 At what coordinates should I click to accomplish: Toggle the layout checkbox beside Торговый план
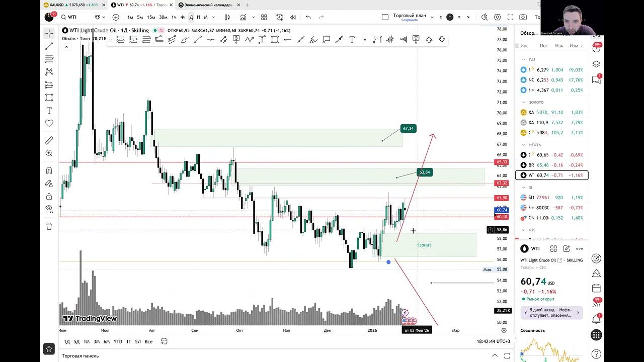(x=385, y=17)
